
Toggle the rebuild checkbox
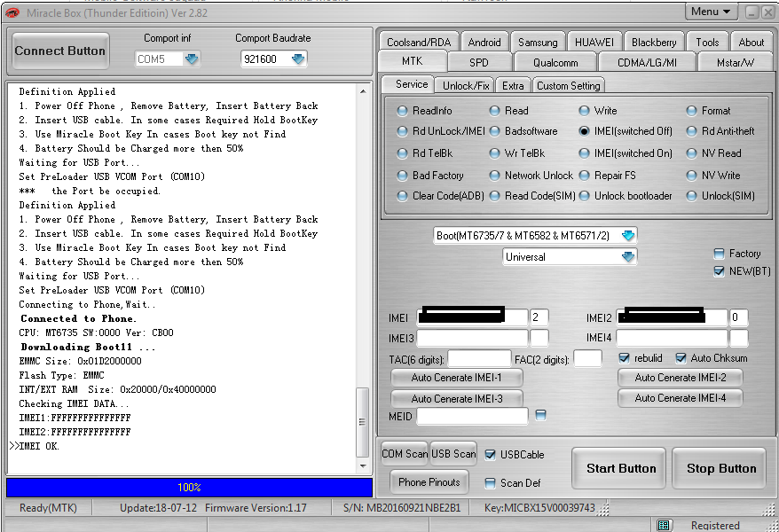coord(624,358)
